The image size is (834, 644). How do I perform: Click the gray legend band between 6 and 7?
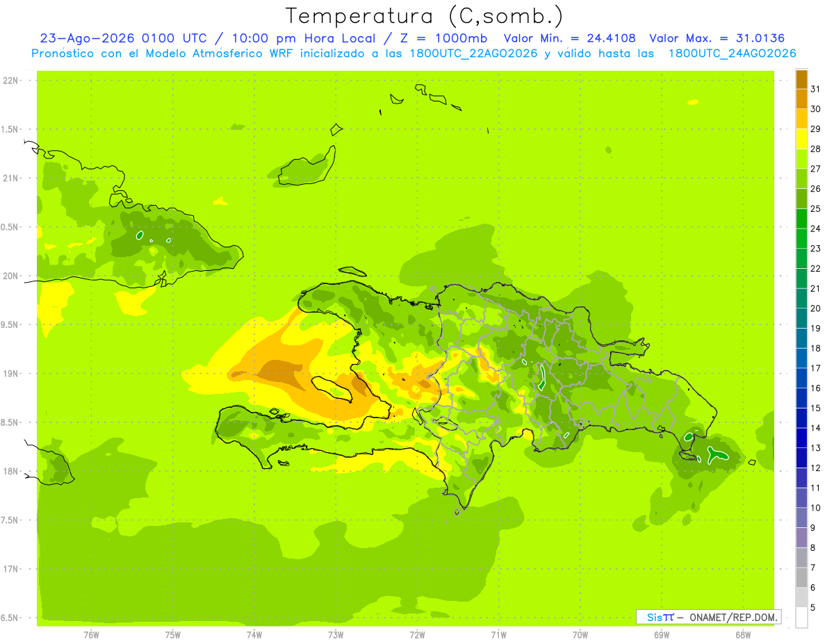tap(801, 578)
